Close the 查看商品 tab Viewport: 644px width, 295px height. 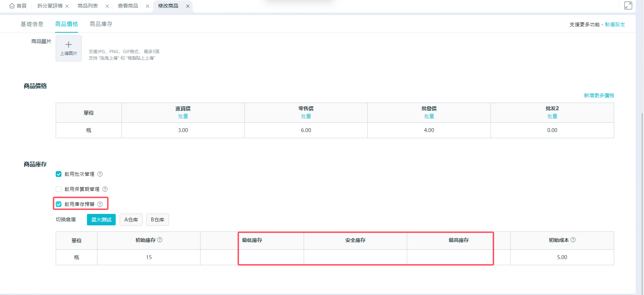pyautogui.click(x=147, y=6)
